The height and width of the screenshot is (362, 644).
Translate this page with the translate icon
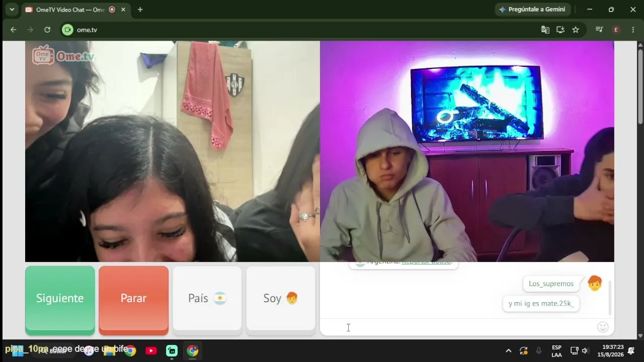tap(545, 30)
